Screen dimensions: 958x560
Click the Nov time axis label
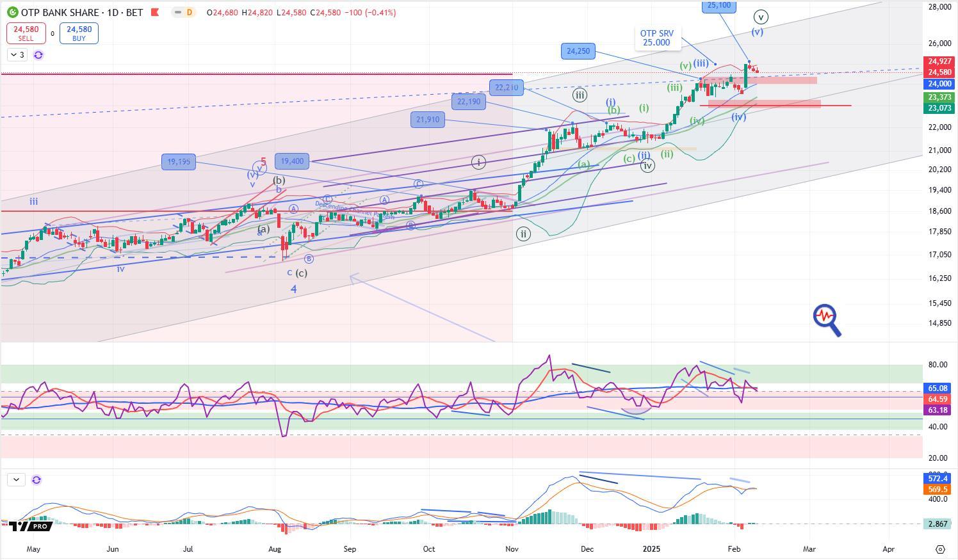[x=512, y=549]
